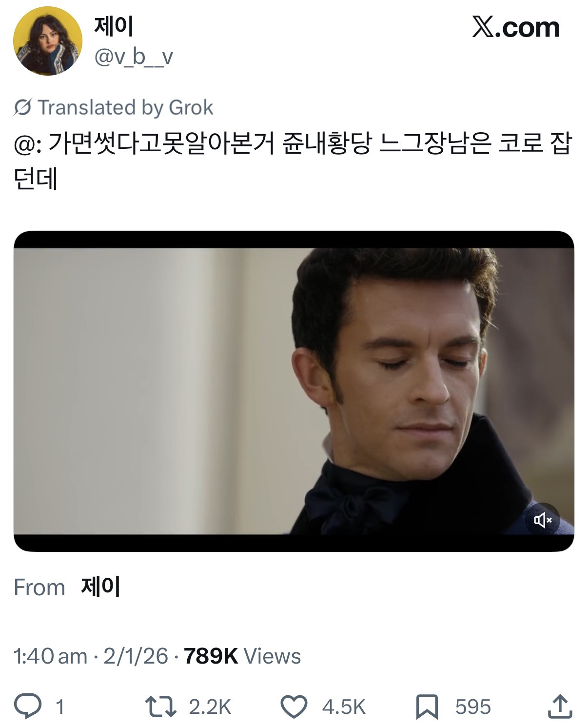The height and width of the screenshot is (727, 588).
Task: Click the Grok translation slash icon
Action: (x=22, y=107)
